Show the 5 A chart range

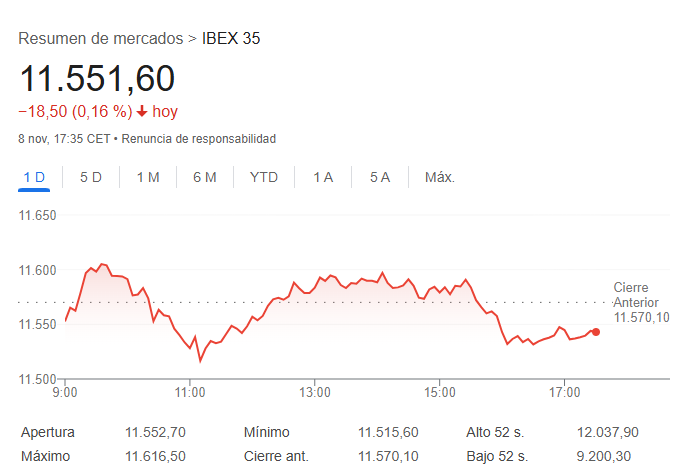pyautogui.click(x=380, y=177)
